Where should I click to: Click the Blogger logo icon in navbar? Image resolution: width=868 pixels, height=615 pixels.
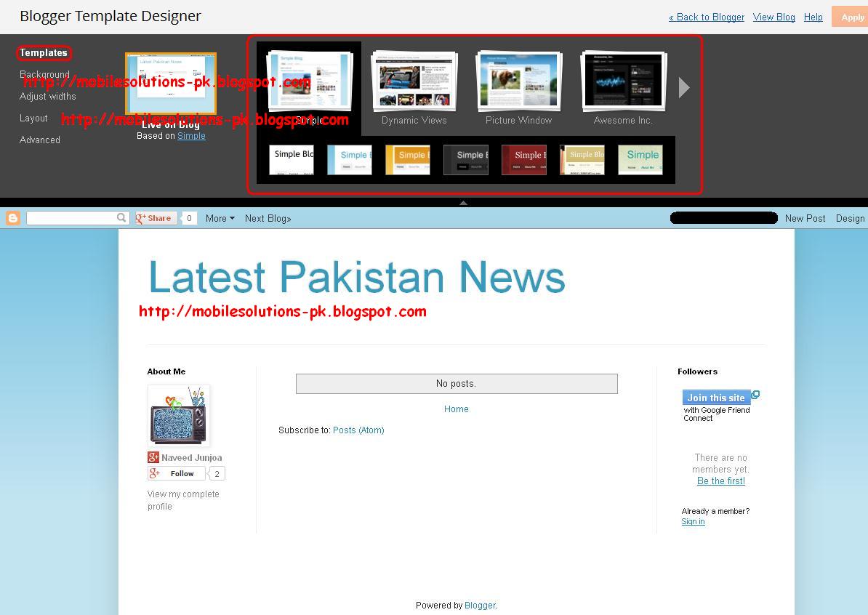pos(13,218)
